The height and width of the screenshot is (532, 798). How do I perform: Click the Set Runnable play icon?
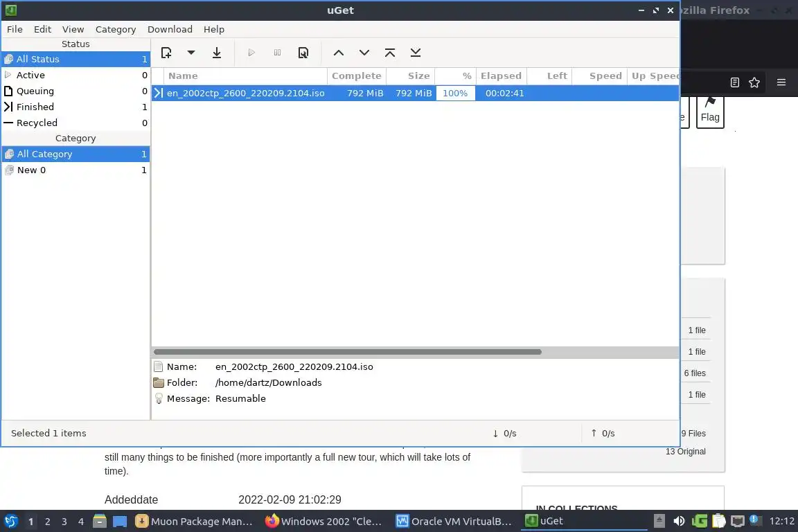point(251,53)
